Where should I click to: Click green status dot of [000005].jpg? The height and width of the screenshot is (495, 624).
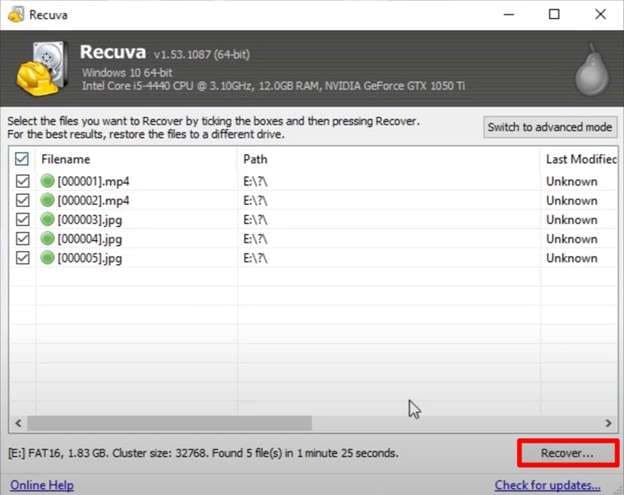pyautogui.click(x=47, y=257)
